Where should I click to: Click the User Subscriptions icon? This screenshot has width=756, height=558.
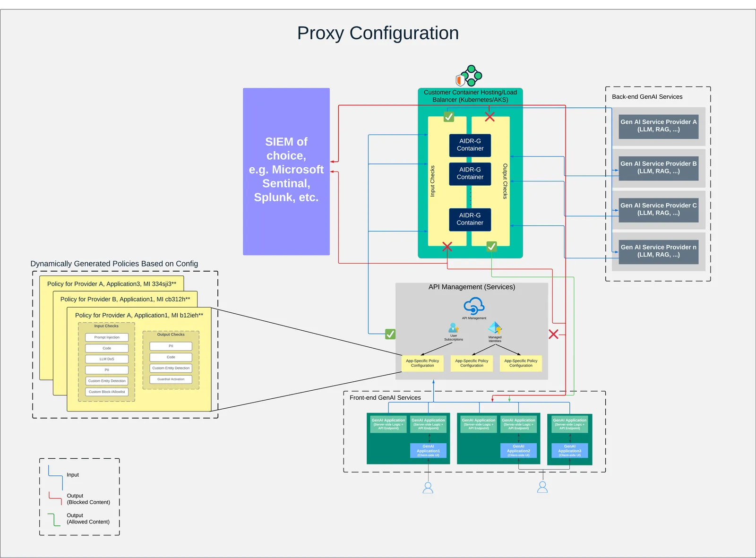pyautogui.click(x=454, y=327)
